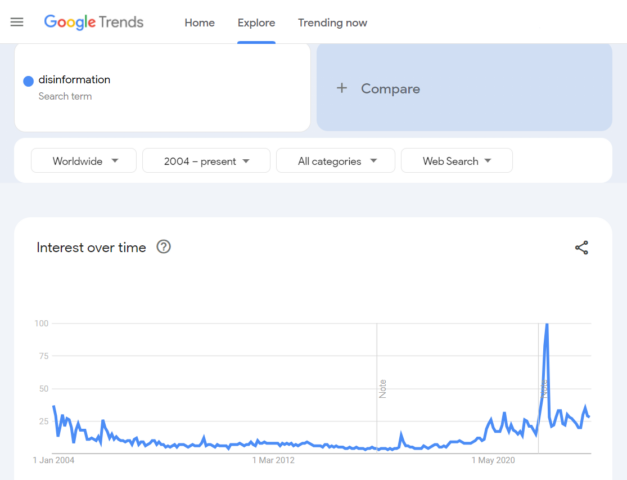Open the 2004 – present time range dropdown

click(x=206, y=161)
